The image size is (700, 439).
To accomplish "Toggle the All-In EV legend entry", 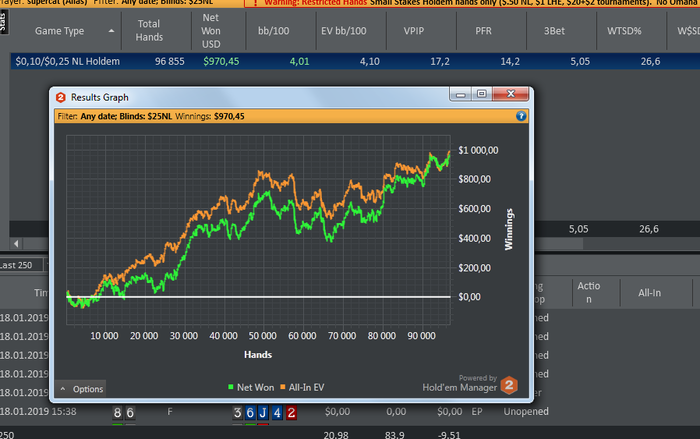I will pos(302,387).
